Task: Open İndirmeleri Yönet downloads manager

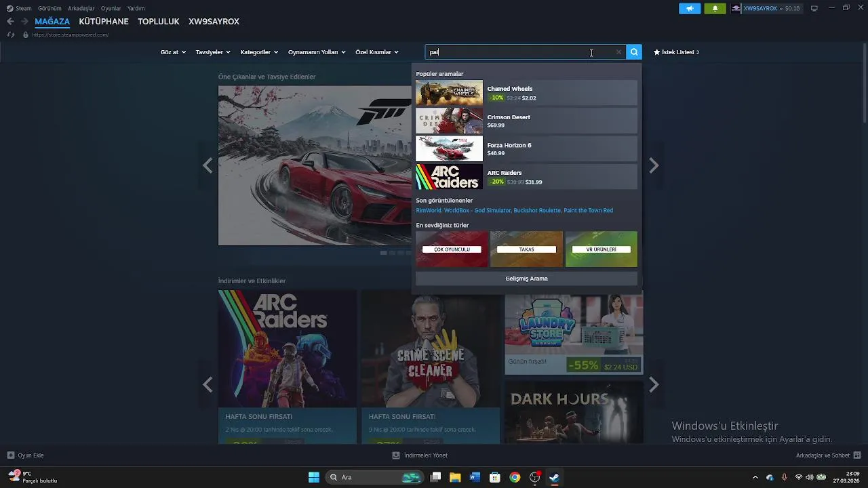Action: tap(420, 455)
